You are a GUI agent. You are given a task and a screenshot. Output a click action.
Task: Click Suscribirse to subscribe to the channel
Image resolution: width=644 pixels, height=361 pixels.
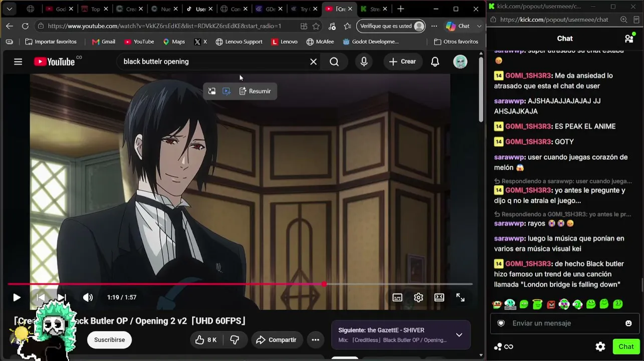coord(109,340)
